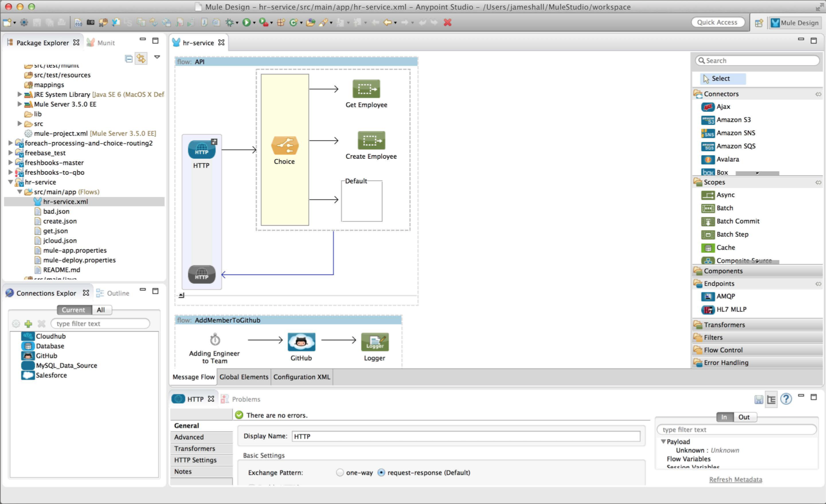Collapse src/main/app folder
Screen dimensions: 826x504
coord(20,192)
